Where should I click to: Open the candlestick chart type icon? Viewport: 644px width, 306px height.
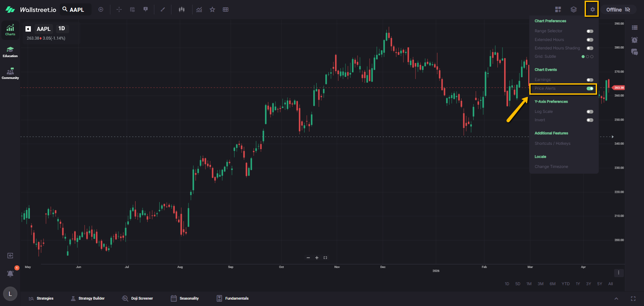pos(181,9)
